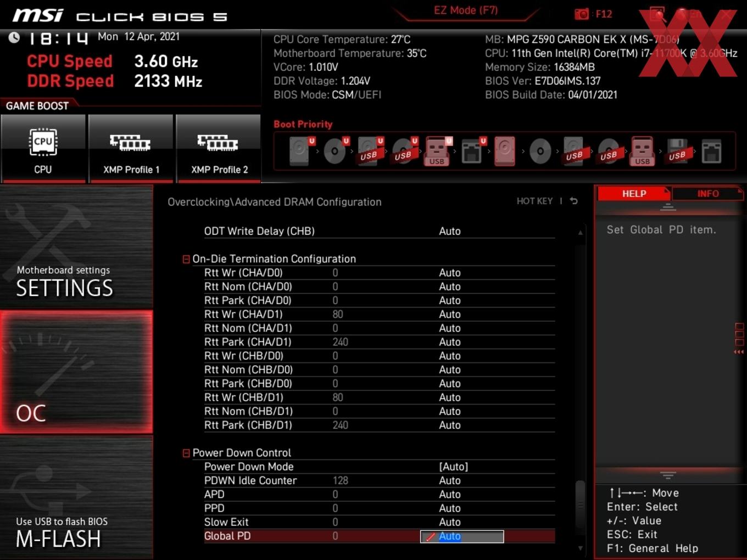Open the HOT KEY menu
This screenshot has width=747, height=560.
coord(534,201)
